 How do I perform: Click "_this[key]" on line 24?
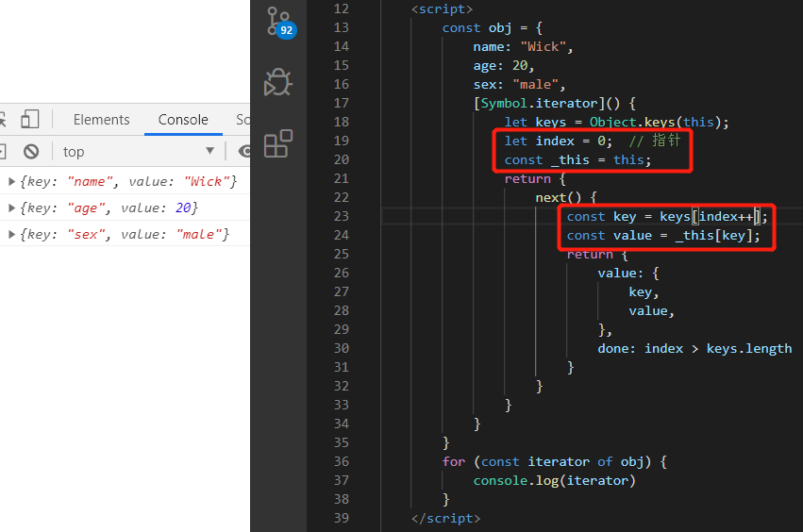714,236
